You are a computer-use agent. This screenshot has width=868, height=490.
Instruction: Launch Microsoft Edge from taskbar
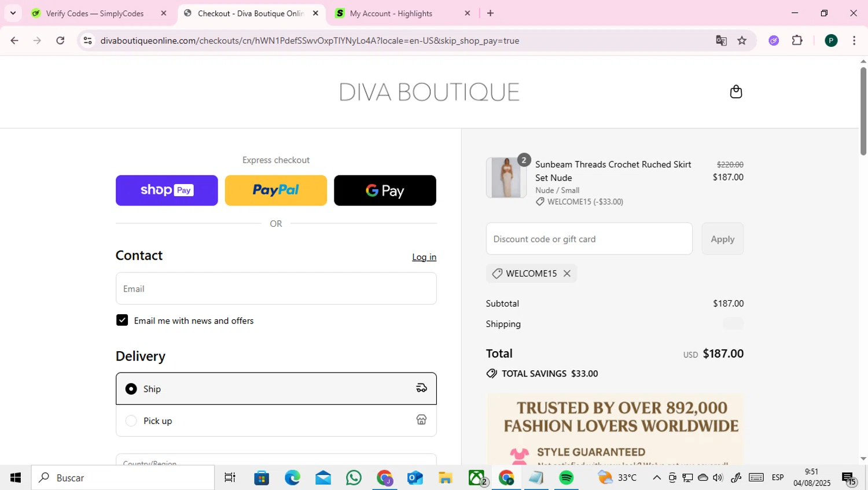[x=292, y=478]
